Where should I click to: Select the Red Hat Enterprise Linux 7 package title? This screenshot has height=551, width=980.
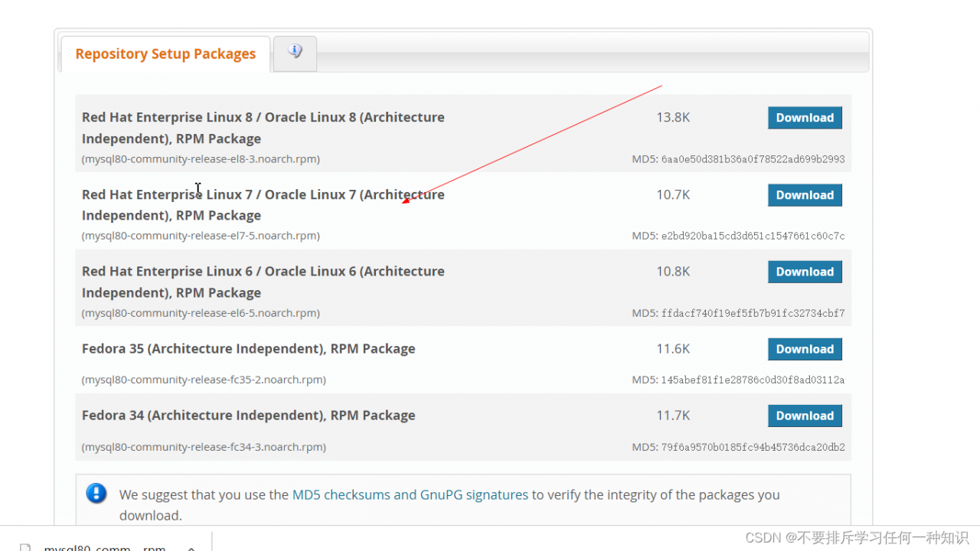(263, 205)
